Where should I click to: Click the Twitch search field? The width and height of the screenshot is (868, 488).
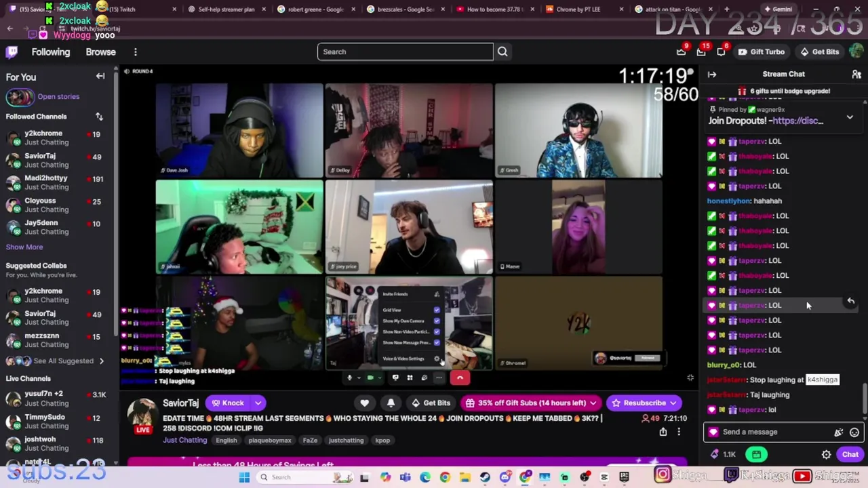406,52
